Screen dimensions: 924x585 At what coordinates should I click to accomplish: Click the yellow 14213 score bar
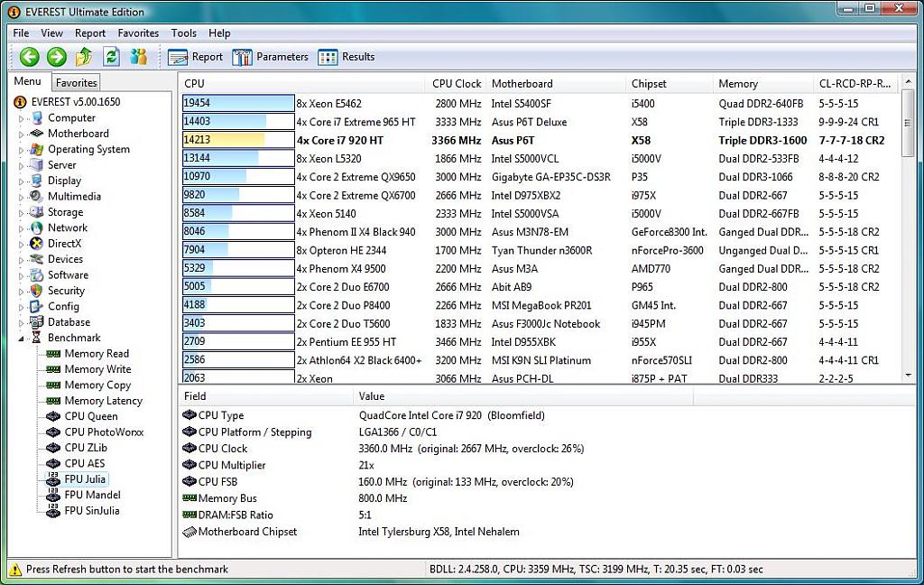pos(238,140)
